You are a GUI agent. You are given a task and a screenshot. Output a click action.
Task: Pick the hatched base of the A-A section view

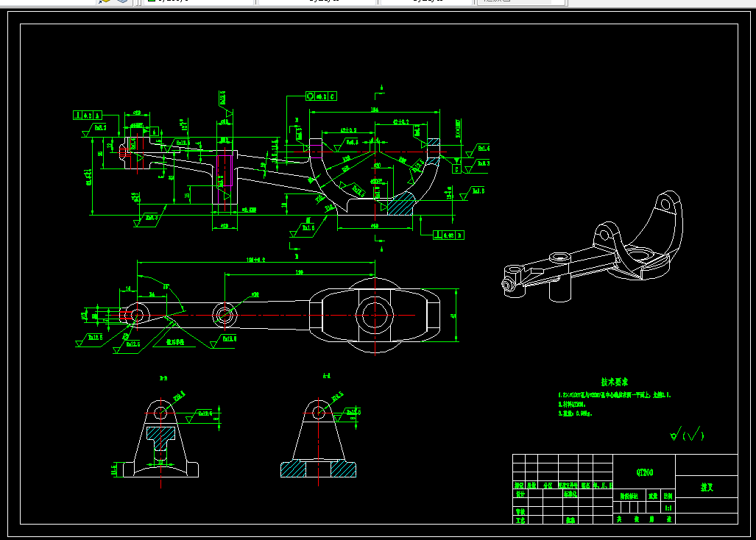tap(318, 469)
